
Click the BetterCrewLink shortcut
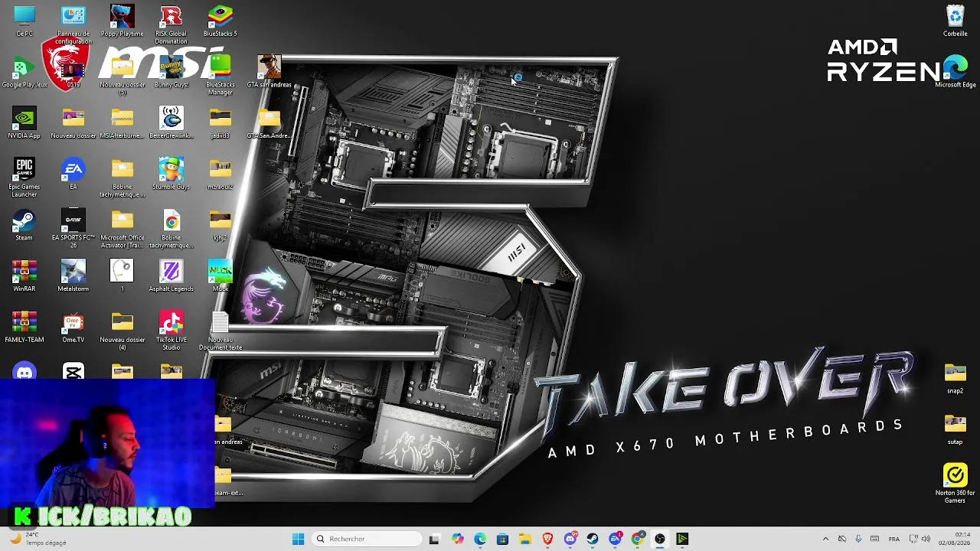pos(171,123)
